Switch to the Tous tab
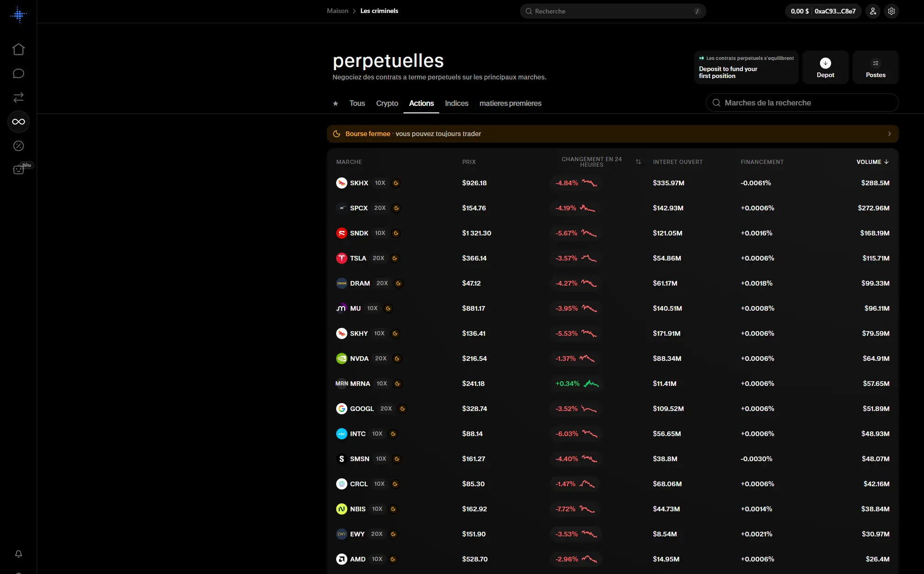The height and width of the screenshot is (574, 924). click(x=357, y=103)
